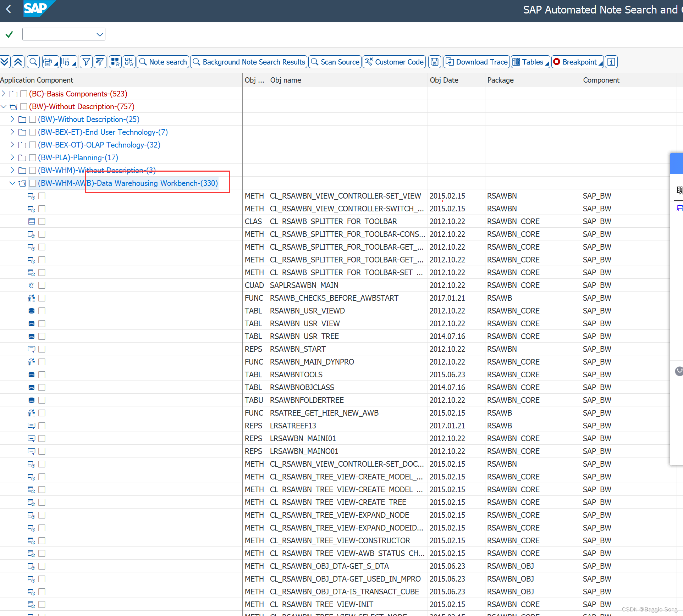Click method icon of CL_RSAWBN_TREE_VIEW-CREATE_TREE row

click(32, 502)
